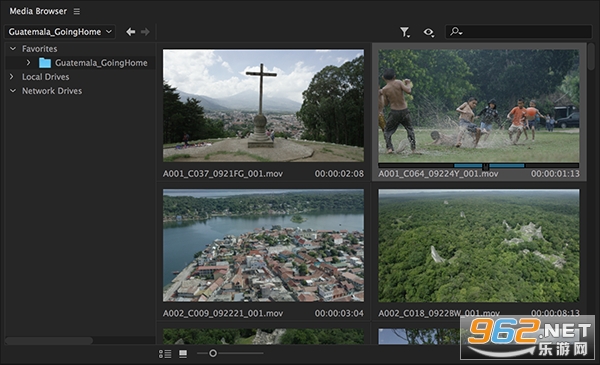Viewport: 600px width, 365px height.
Task: Click the folder tree horizontal scrollbar
Action: (x=49, y=340)
